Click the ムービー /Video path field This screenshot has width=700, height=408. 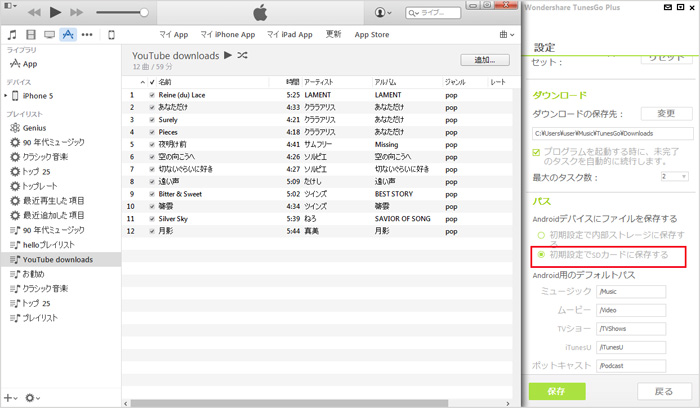point(631,310)
